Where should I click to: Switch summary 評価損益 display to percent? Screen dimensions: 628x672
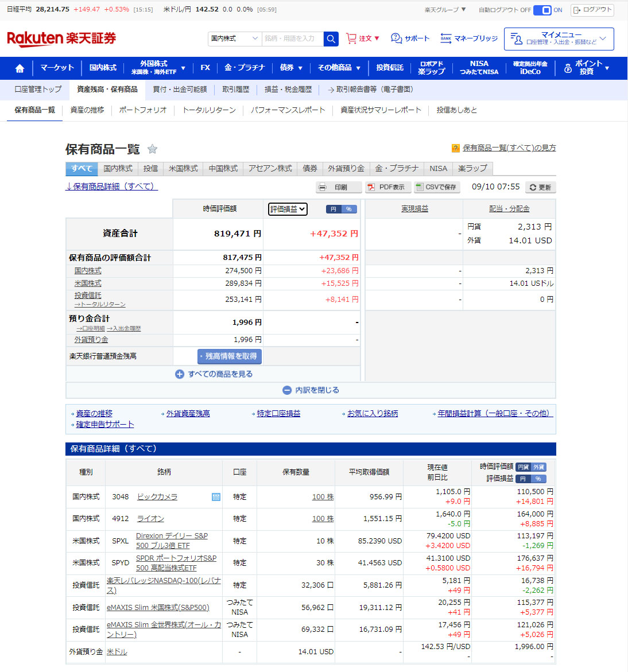point(349,209)
